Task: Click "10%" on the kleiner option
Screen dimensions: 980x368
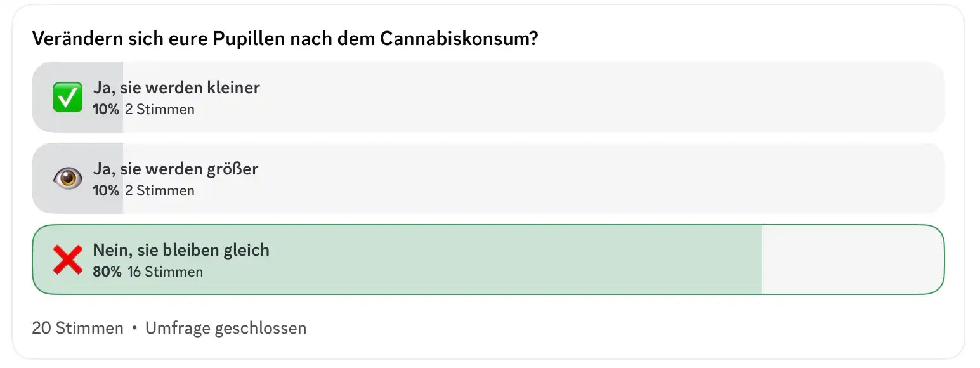Action: 106,109
